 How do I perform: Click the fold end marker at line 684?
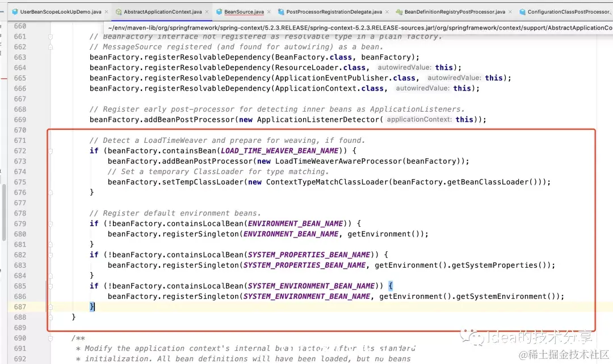(51, 276)
